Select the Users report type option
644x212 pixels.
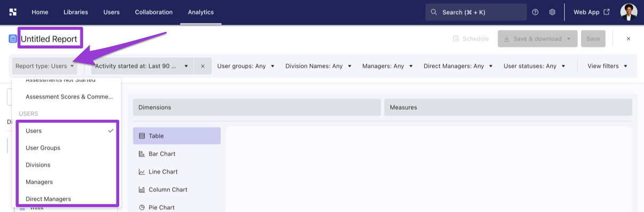coord(67,131)
